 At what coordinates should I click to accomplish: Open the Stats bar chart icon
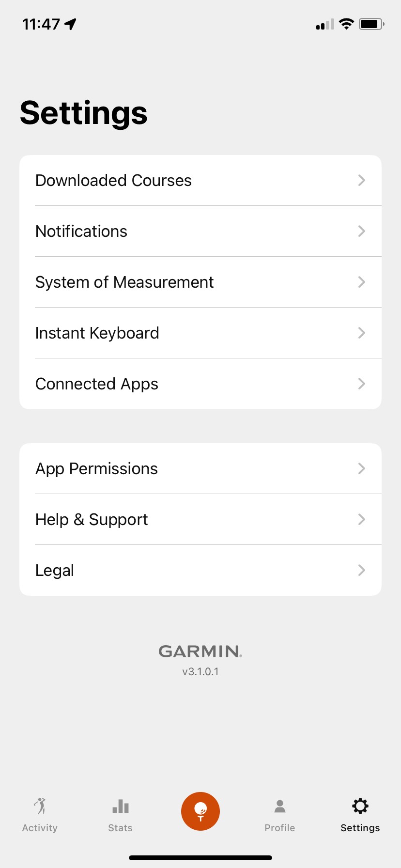(120, 806)
